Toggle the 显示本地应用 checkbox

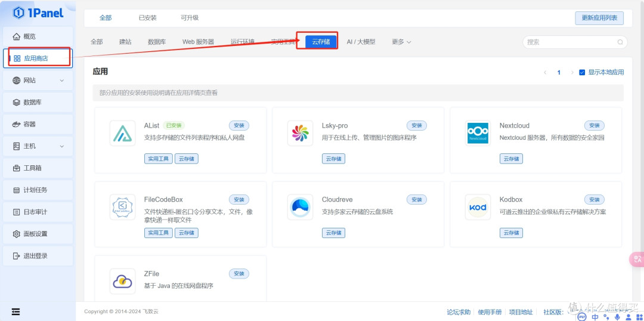tap(582, 72)
